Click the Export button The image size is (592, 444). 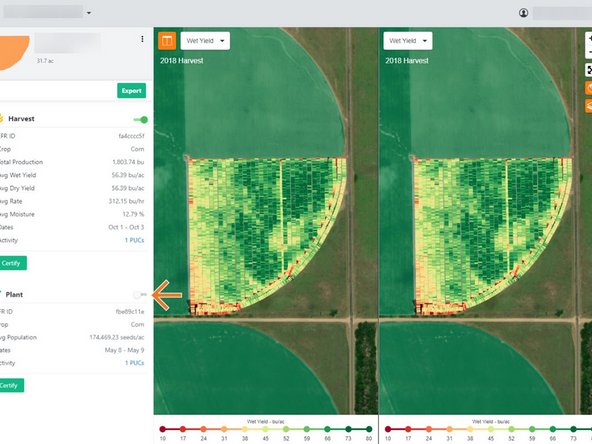(x=131, y=91)
